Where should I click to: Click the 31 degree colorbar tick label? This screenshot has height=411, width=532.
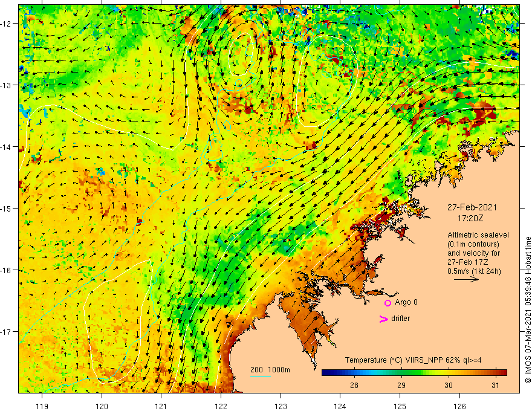(495, 385)
